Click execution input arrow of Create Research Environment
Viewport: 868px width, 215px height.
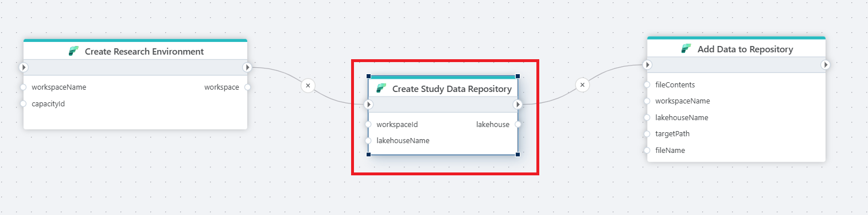click(24, 67)
